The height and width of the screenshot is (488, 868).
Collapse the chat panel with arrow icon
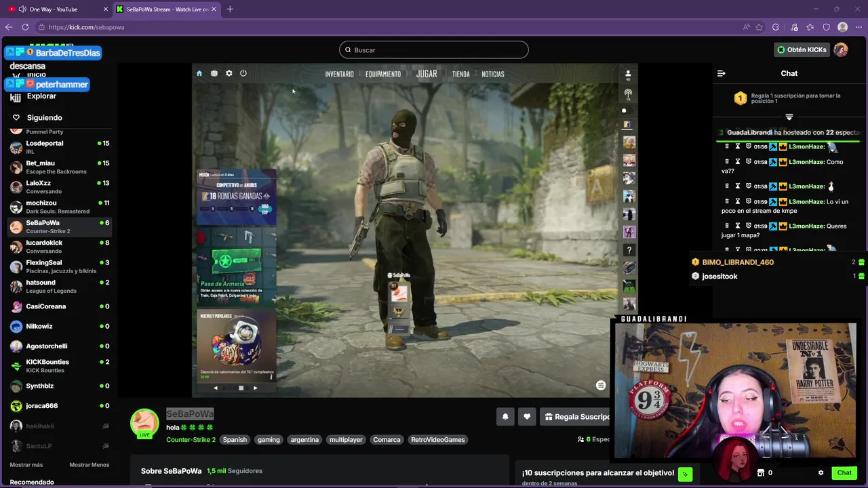click(722, 73)
